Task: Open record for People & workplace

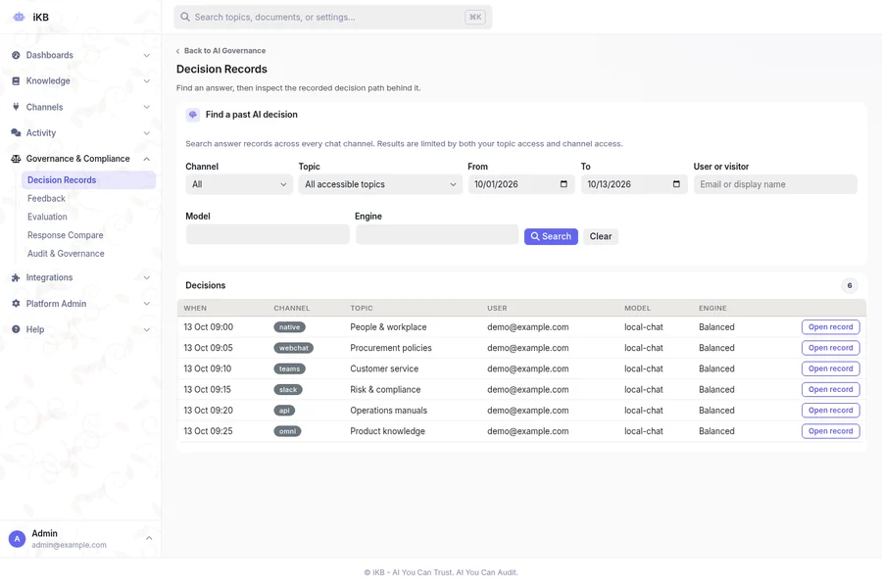Action: [830, 327]
